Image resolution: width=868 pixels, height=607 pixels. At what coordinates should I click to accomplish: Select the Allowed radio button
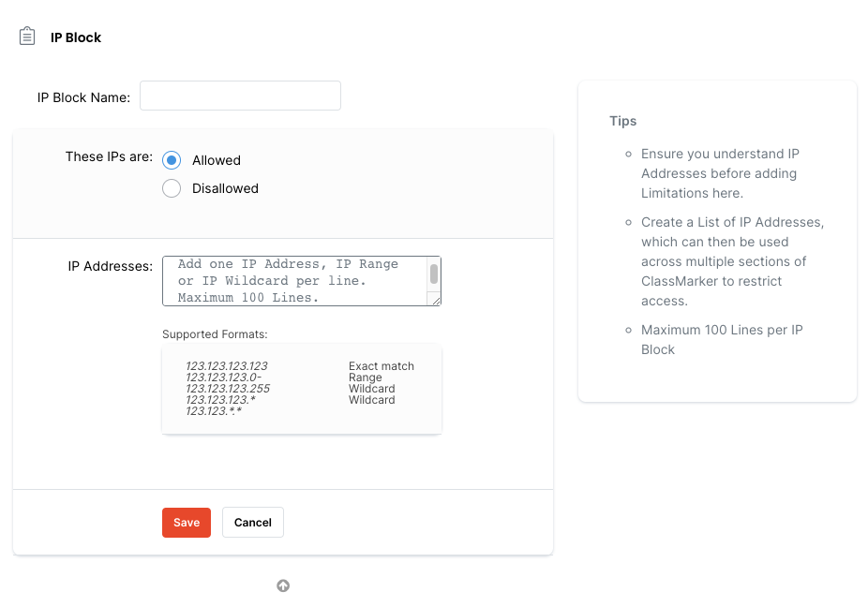click(x=172, y=160)
